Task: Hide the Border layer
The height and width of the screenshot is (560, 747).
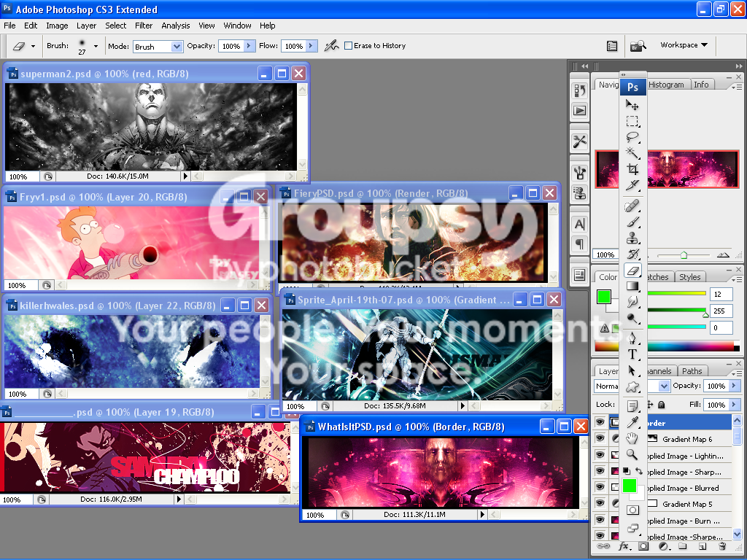Action: tap(600, 422)
